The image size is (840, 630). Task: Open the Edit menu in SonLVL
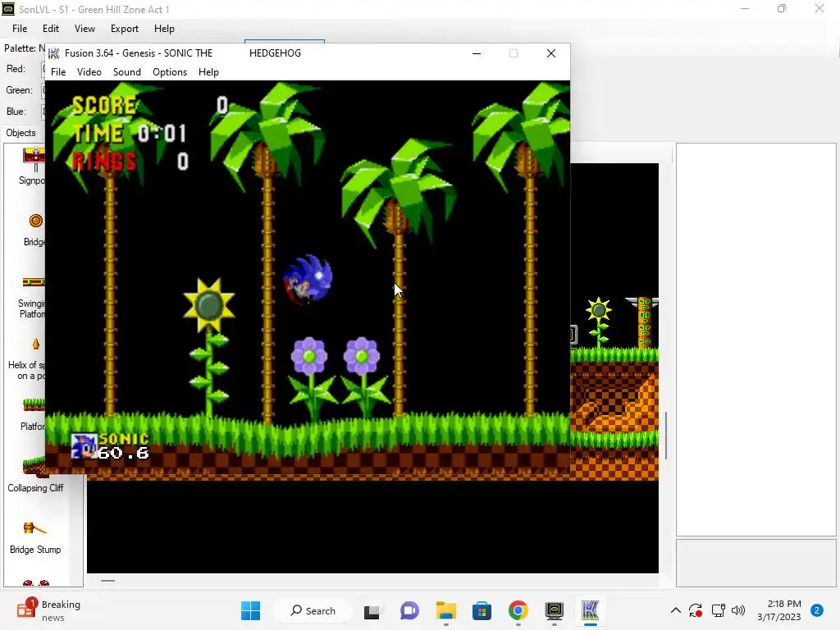pyautogui.click(x=51, y=29)
